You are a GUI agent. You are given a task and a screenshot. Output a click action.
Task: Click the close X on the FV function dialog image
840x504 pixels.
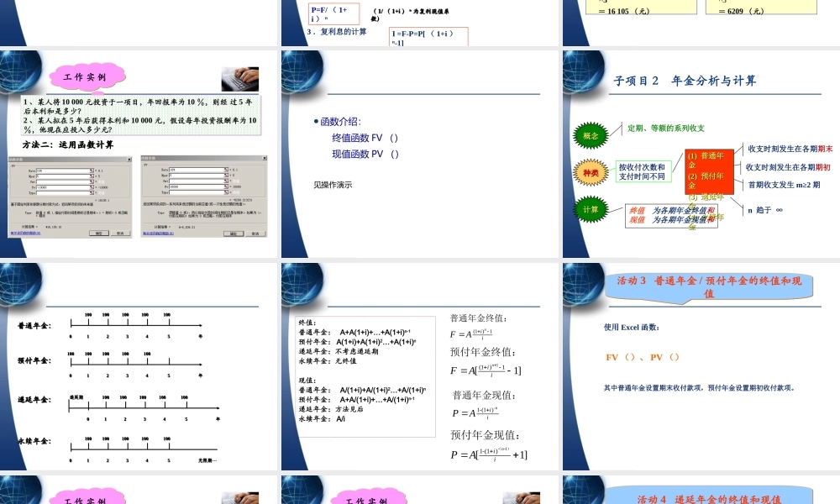coord(129,158)
